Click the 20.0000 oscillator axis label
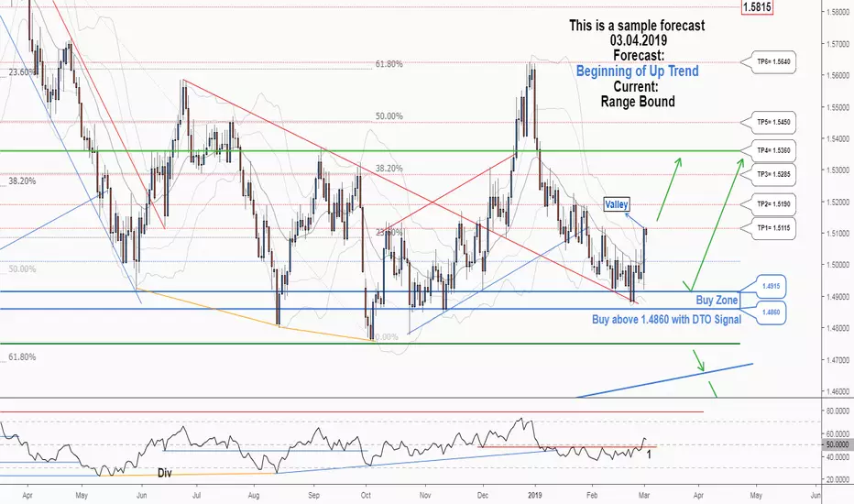 tap(838, 480)
